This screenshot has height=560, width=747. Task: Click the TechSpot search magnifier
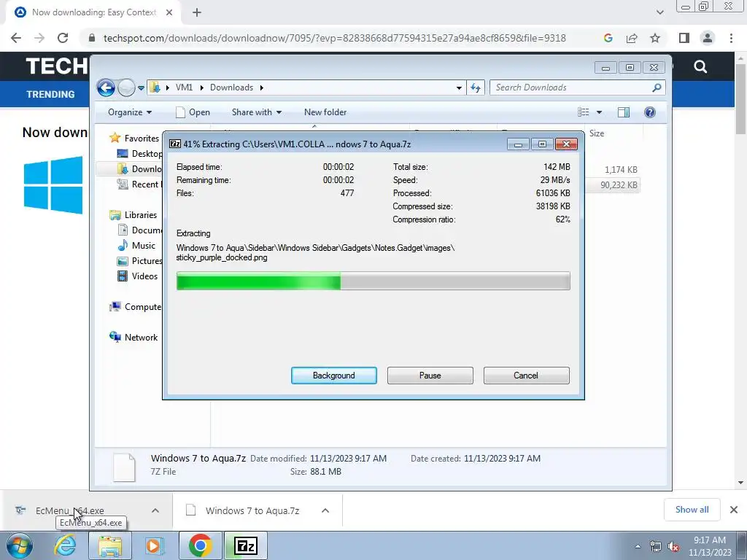700,66
